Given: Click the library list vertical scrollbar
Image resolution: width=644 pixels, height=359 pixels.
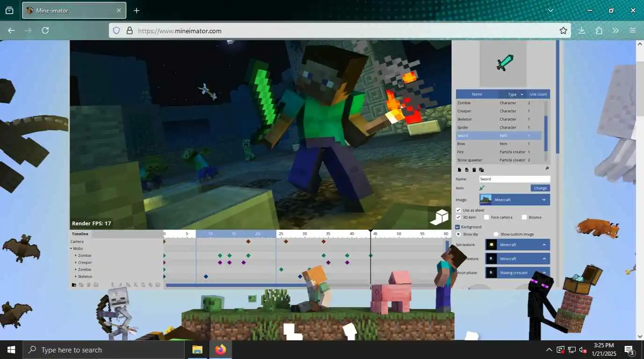Looking at the screenshot, I should point(545,133).
